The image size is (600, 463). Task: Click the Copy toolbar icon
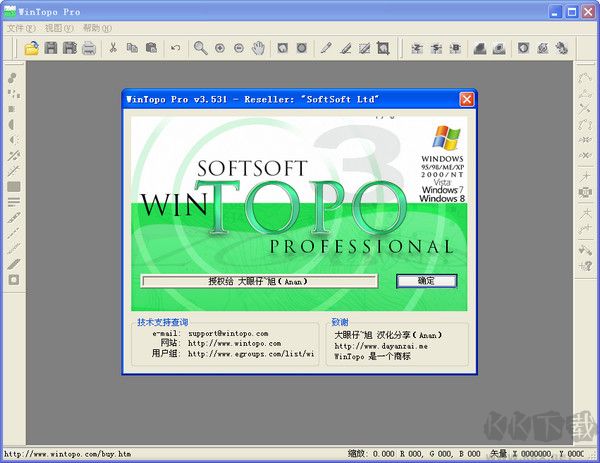pyautogui.click(x=132, y=48)
